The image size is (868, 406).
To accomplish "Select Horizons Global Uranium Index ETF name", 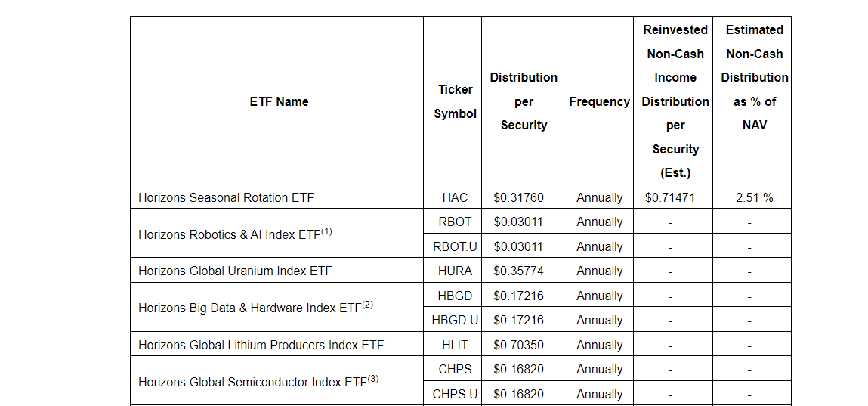I will pos(235,271).
